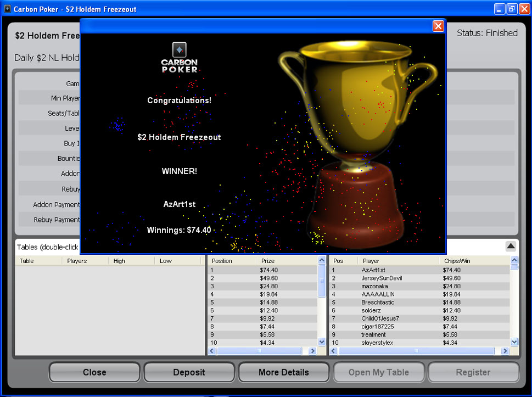
Task: Select the $7.44 prize row
Action: click(262, 327)
